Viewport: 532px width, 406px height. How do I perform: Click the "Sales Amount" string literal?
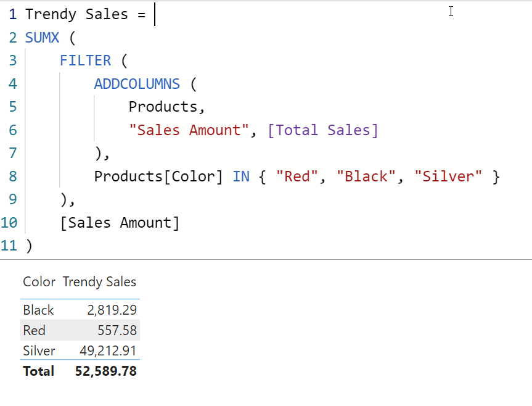click(x=189, y=130)
